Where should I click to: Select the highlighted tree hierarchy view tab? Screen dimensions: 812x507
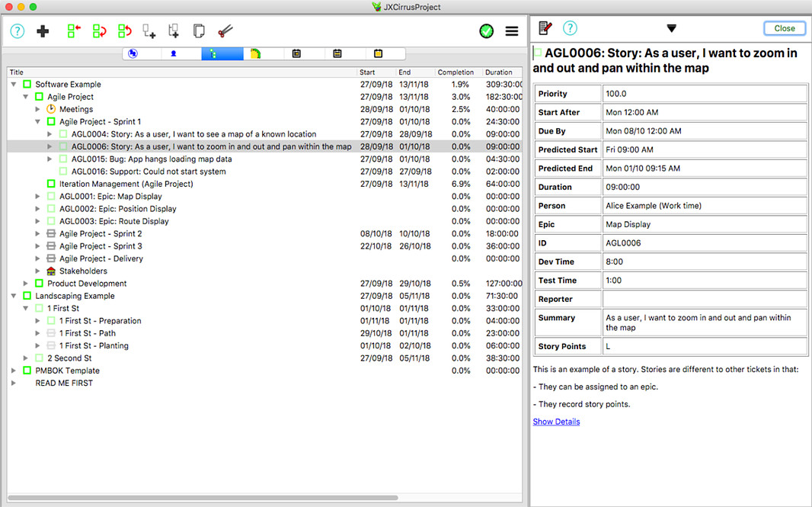(222, 53)
